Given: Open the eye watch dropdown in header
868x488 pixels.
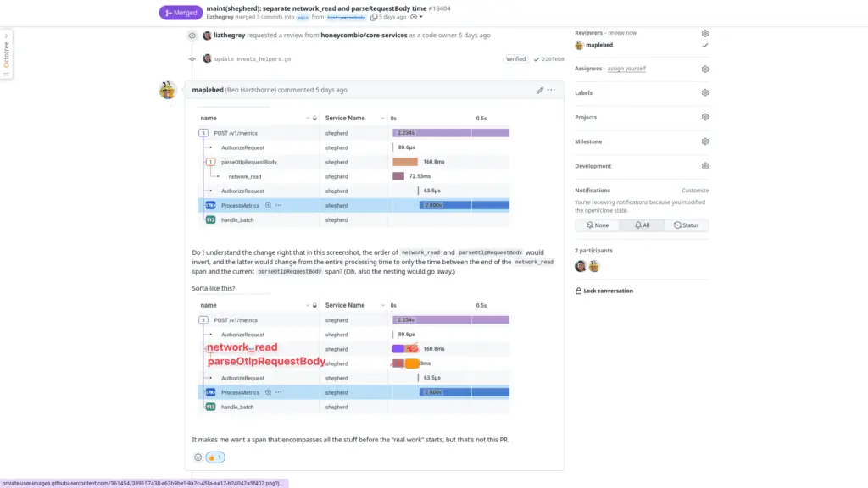Looking at the screenshot, I should pyautogui.click(x=415, y=17).
